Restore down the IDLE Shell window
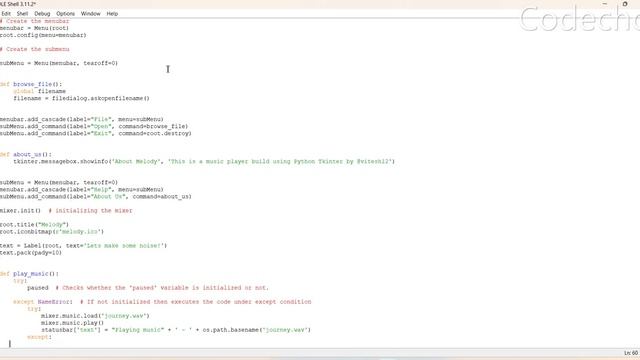The width and height of the screenshot is (640, 360). click(x=625, y=4)
